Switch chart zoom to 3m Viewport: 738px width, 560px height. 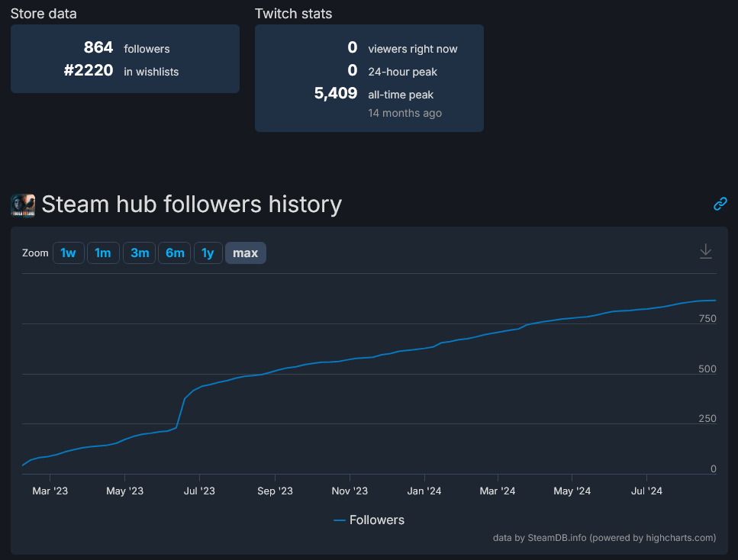point(140,253)
